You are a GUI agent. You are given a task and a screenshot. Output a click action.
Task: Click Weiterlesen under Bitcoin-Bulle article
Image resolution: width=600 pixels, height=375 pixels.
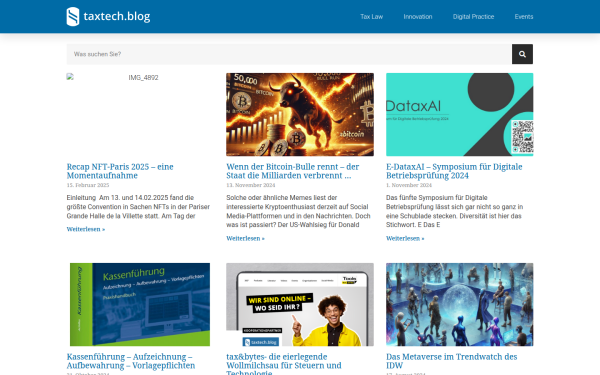245,238
